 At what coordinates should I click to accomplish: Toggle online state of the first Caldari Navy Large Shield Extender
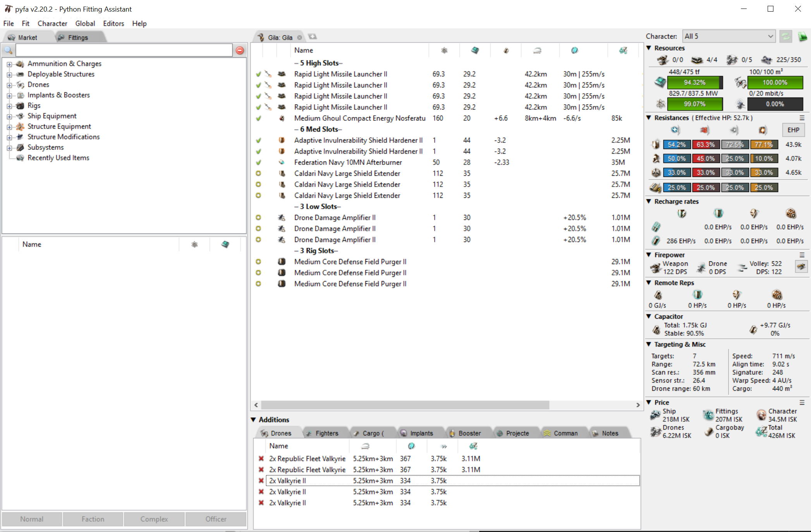pyautogui.click(x=258, y=173)
